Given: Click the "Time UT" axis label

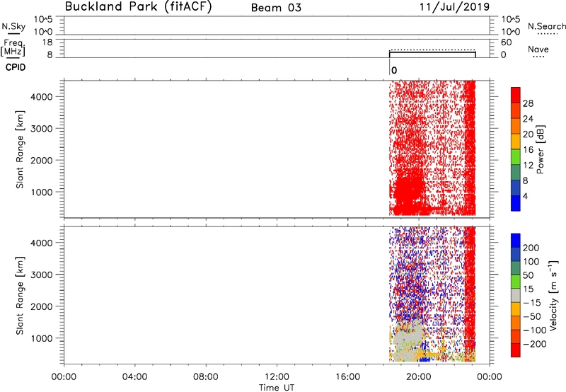Looking at the screenshot, I should [x=277, y=388].
